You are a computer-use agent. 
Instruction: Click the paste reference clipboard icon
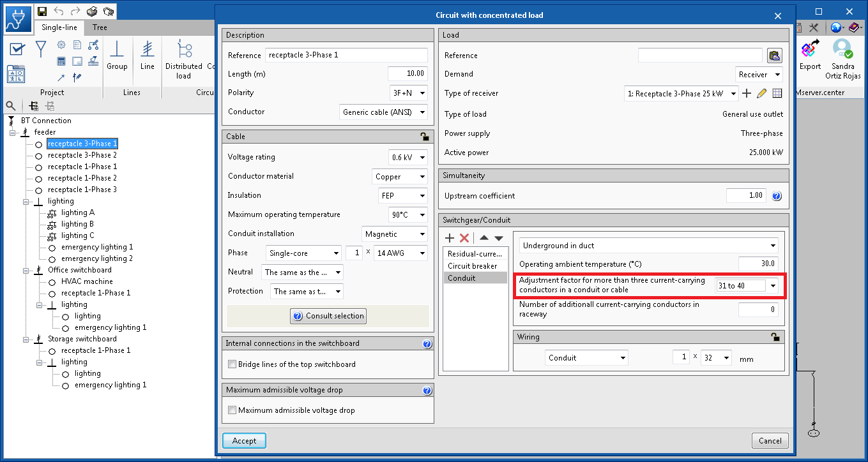click(x=774, y=56)
